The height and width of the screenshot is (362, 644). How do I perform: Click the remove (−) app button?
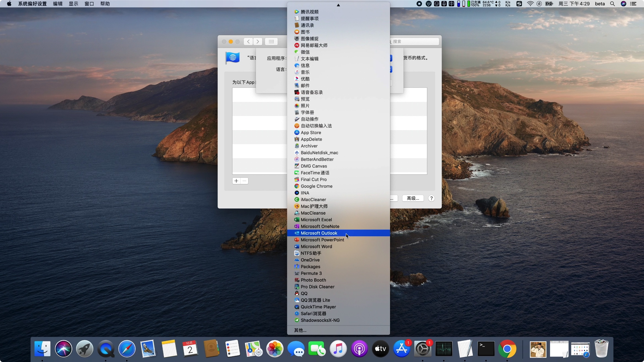244,181
